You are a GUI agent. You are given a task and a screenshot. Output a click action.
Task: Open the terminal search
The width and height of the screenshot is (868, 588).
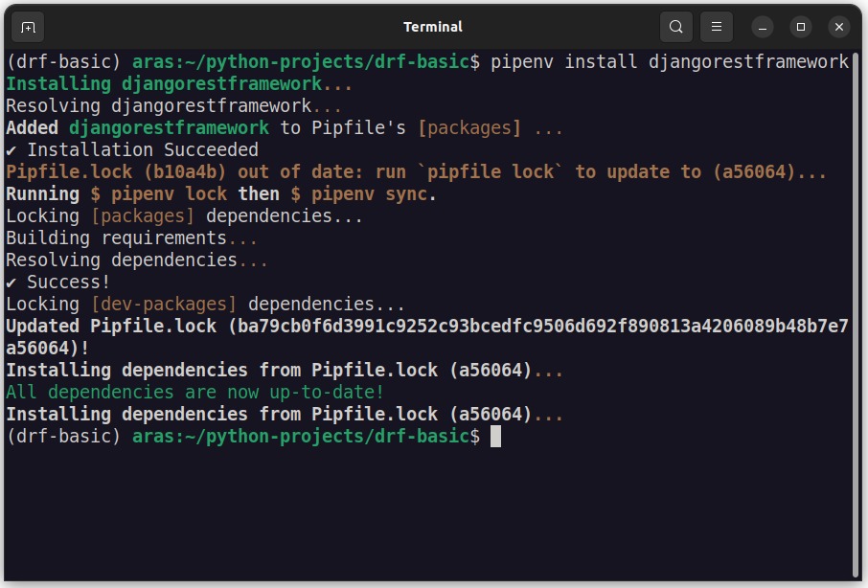(676, 27)
